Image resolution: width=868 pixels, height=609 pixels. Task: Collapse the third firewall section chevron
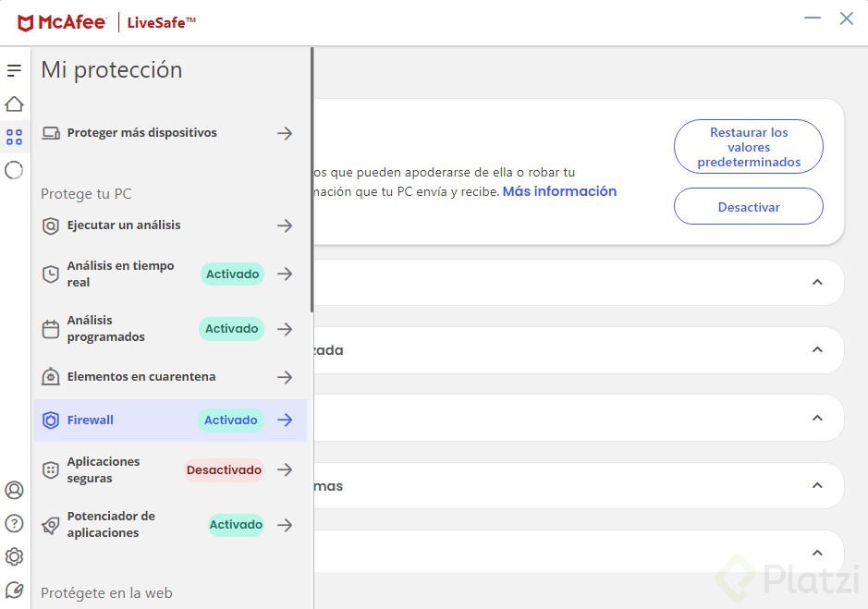pyautogui.click(x=817, y=418)
